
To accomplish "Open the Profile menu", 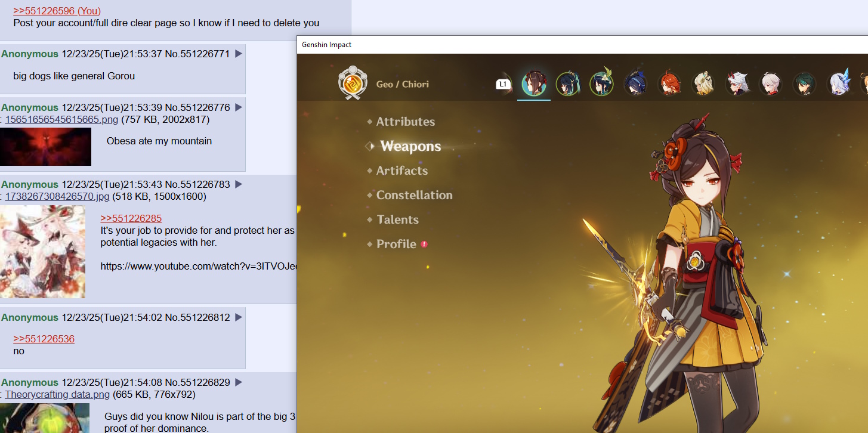I will tap(397, 244).
